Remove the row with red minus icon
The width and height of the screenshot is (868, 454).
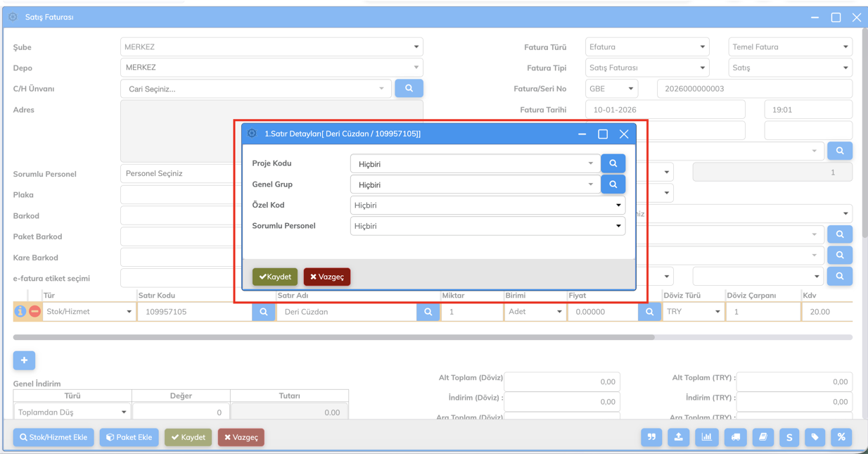pyautogui.click(x=34, y=311)
